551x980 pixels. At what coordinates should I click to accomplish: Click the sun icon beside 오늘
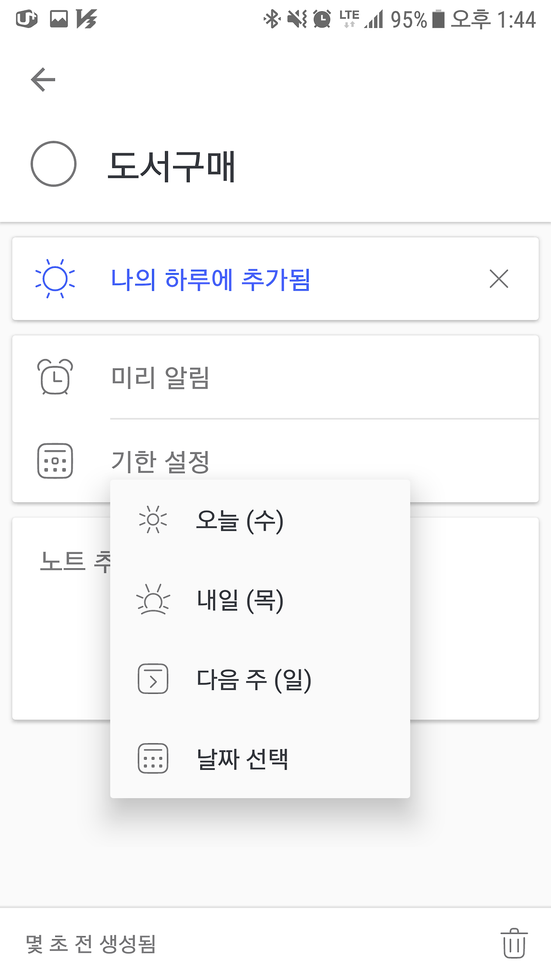pyautogui.click(x=153, y=520)
